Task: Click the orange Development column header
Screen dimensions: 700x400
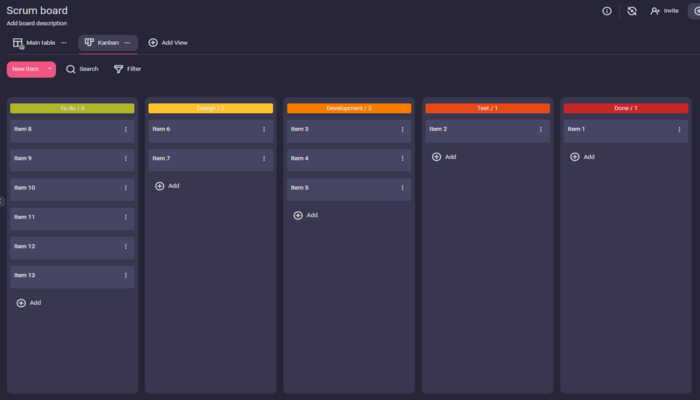Action: coord(349,108)
